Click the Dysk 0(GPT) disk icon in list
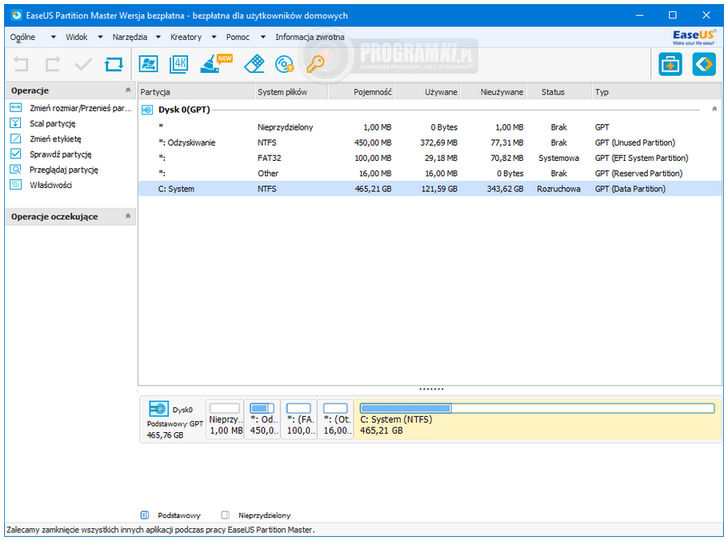 click(147, 110)
